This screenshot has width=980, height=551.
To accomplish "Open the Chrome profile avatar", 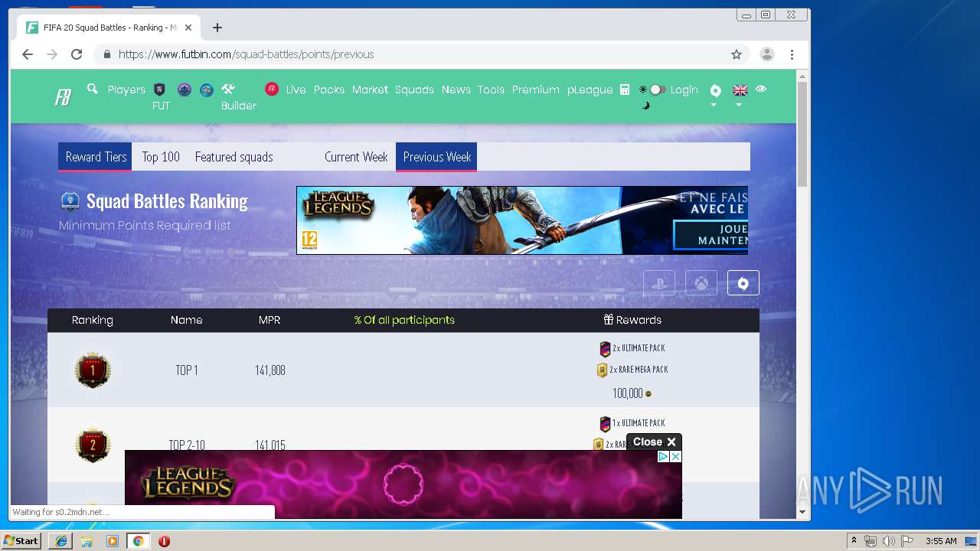I will click(766, 54).
